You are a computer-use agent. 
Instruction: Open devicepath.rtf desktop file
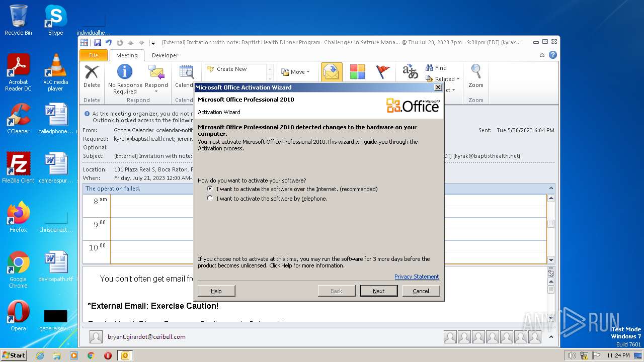[55, 266]
